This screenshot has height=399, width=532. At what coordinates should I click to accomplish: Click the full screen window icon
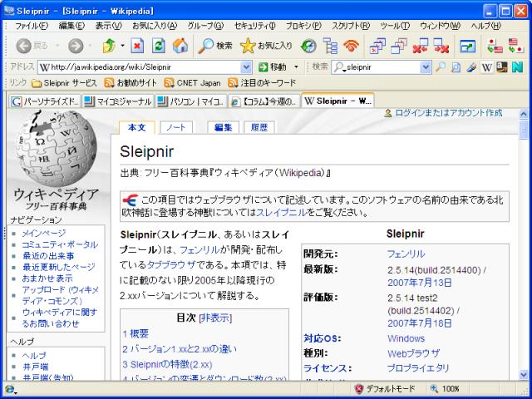[467, 47]
